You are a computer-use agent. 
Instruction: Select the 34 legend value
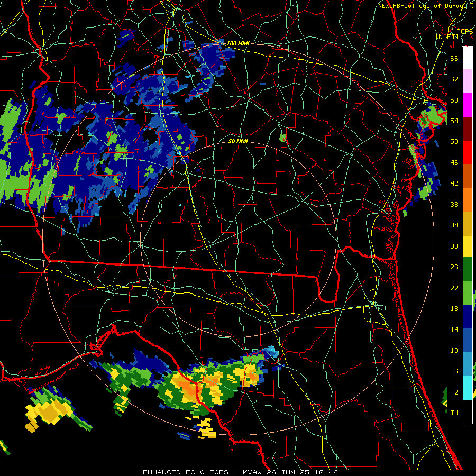pyautogui.click(x=454, y=225)
